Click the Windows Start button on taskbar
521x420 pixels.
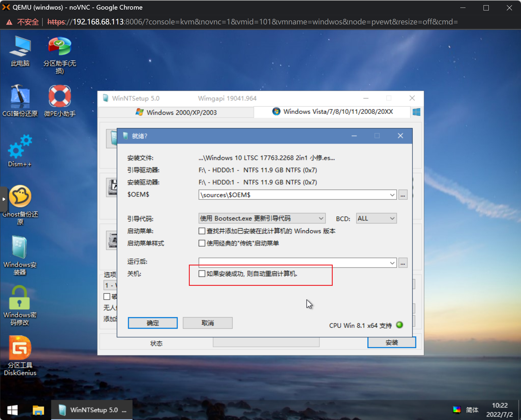pos(12,410)
